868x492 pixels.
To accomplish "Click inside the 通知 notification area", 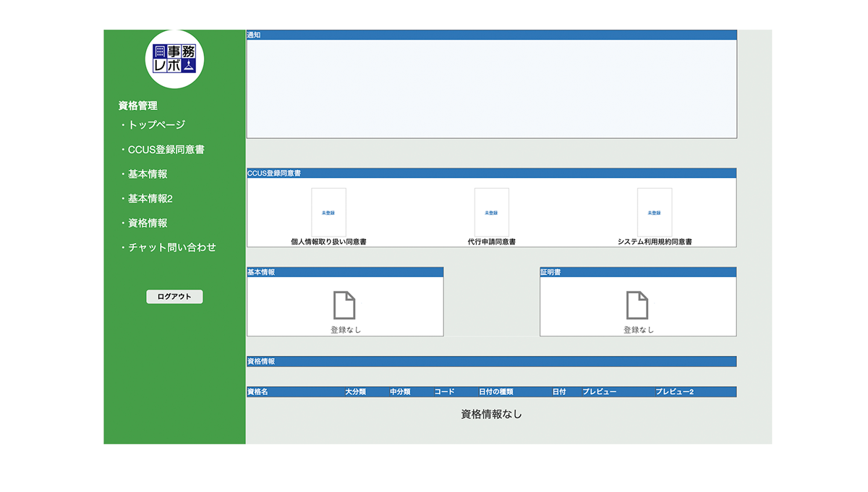I will [492, 89].
